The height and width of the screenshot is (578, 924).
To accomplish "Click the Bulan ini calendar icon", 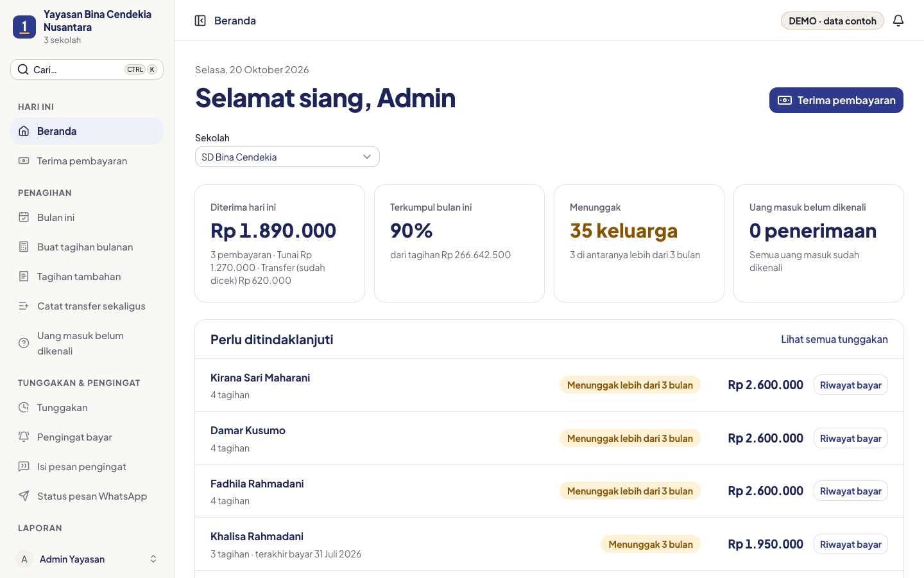I will tap(24, 217).
